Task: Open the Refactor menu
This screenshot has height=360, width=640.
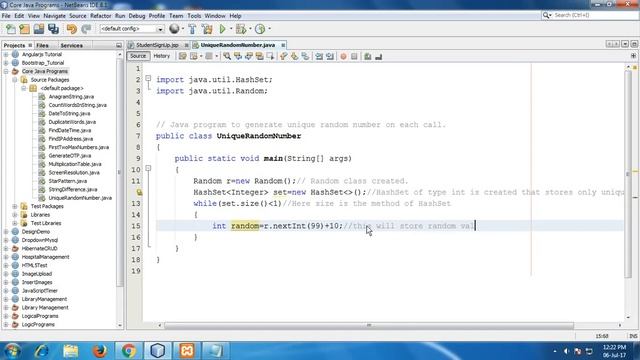Action: [100, 16]
